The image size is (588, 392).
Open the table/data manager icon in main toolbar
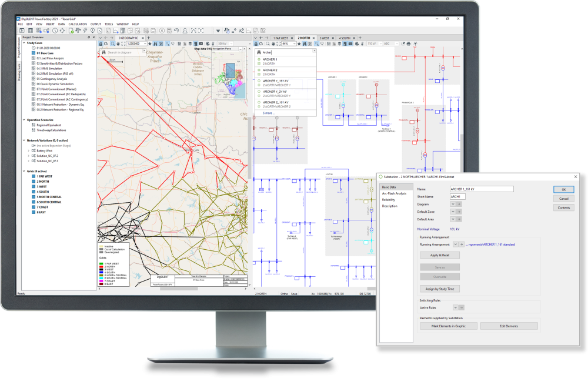click(31, 31)
